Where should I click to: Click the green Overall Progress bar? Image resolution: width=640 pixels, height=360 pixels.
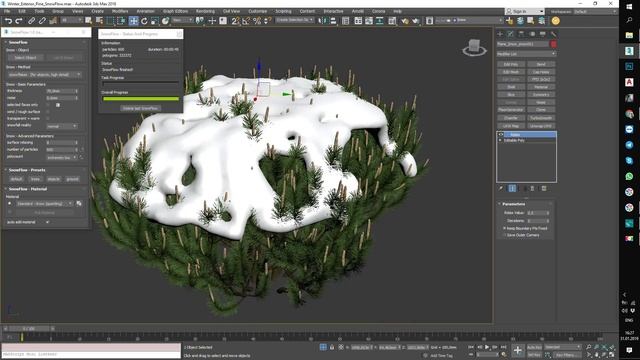141,99
